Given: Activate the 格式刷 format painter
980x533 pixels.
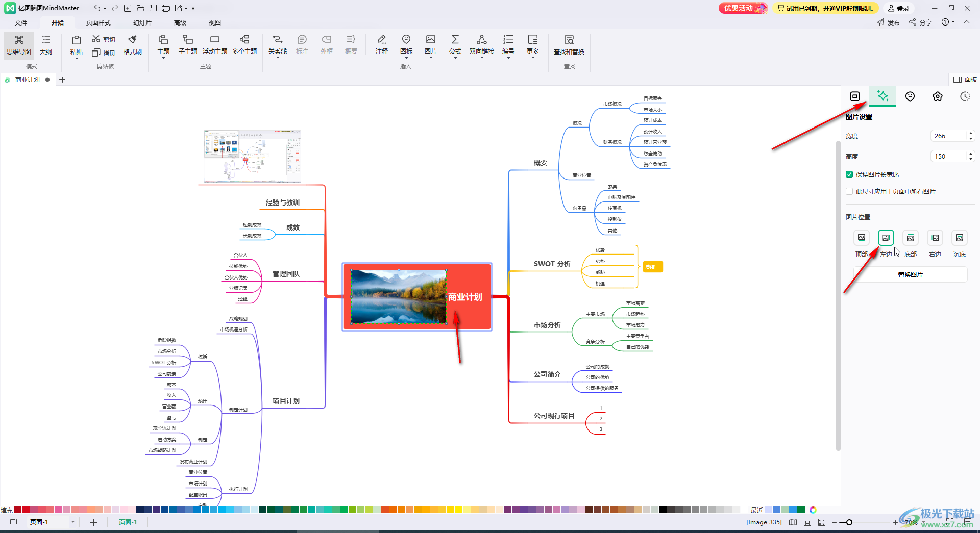Looking at the screenshot, I should [133, 45].
